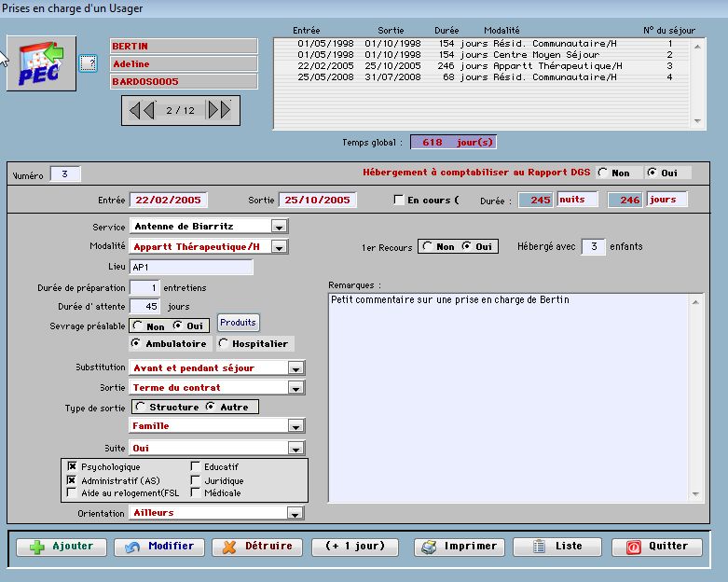Click the Lieu field AP1

point(191,267)
